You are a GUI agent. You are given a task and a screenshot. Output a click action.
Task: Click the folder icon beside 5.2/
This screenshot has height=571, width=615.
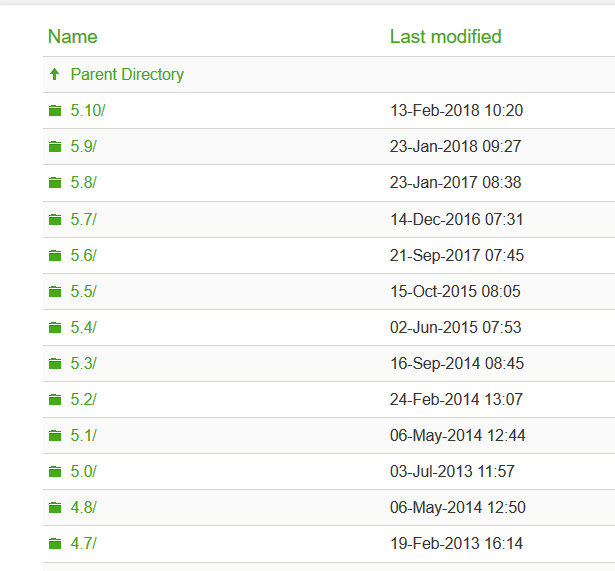[55, 400]
